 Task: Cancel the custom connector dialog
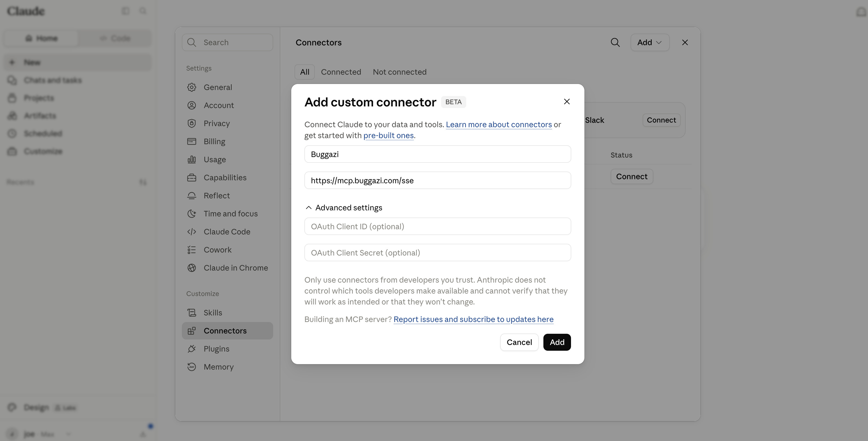(519, 342)
